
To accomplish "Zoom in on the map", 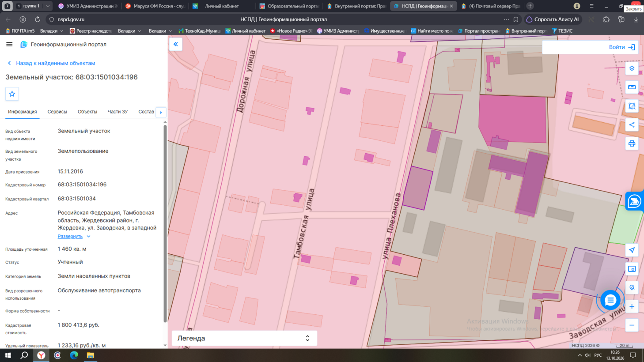I will [632, 306].
